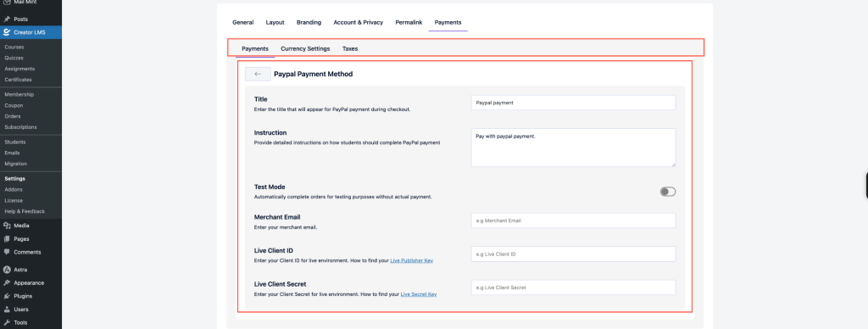Click the Media icon in sidebar

(7, 226)
